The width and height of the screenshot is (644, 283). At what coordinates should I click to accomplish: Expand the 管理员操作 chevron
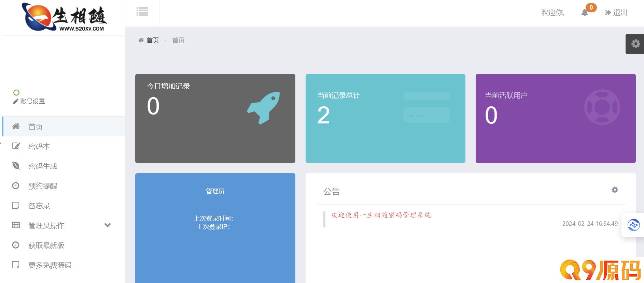click(108, 225)
